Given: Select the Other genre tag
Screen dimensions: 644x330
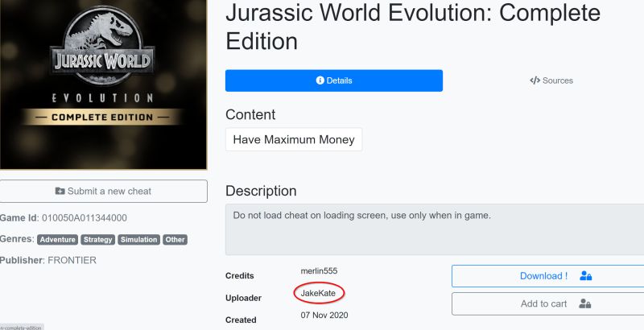Looking at the screenshot, I should click(x=175, y=240).
